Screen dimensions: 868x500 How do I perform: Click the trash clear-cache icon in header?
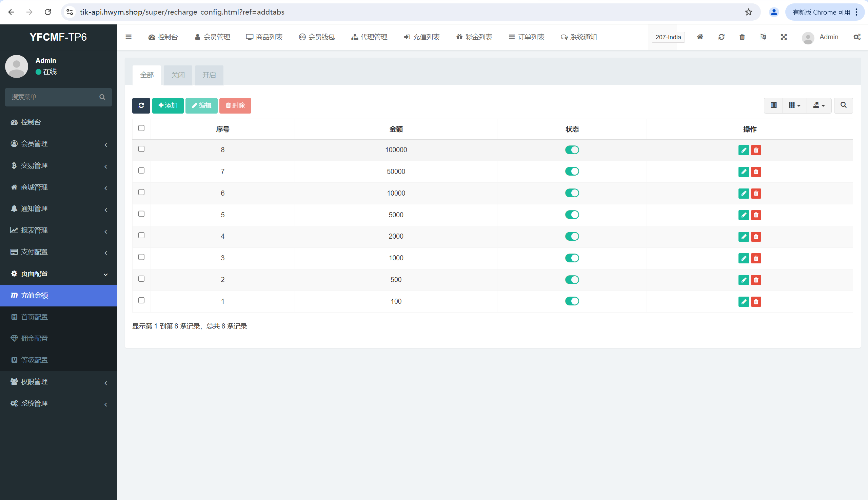click(742, 37)
